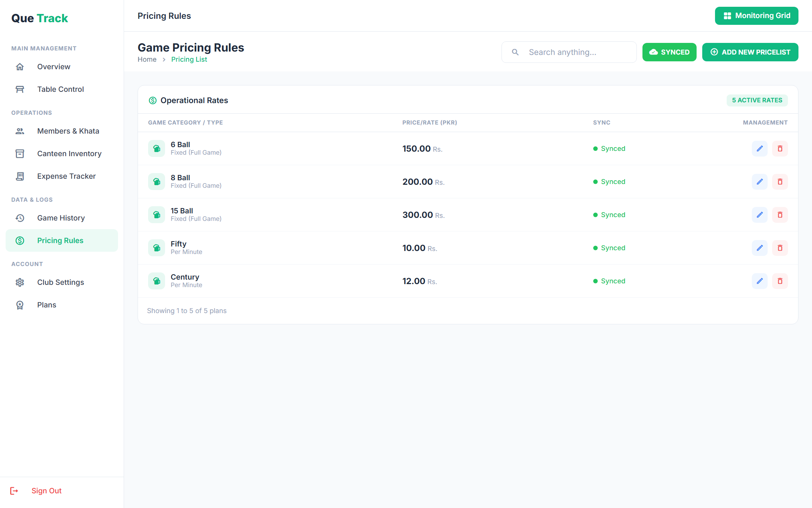
Task: Click the SYNCED cloud button
Action: pyautogui.click(x=669, y=52)
